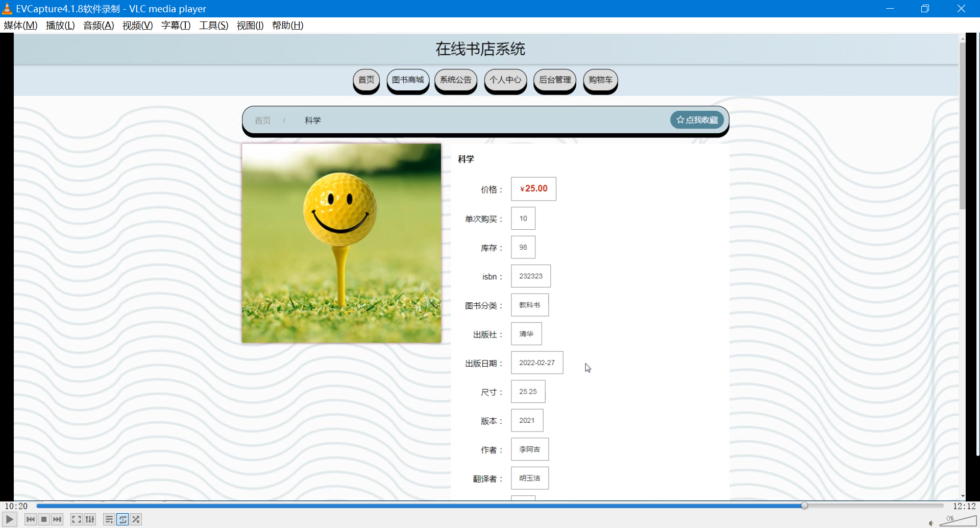Click the scrollbar down arrow
The height and width of the screenshot is (528, 980).
pos(963,496)
